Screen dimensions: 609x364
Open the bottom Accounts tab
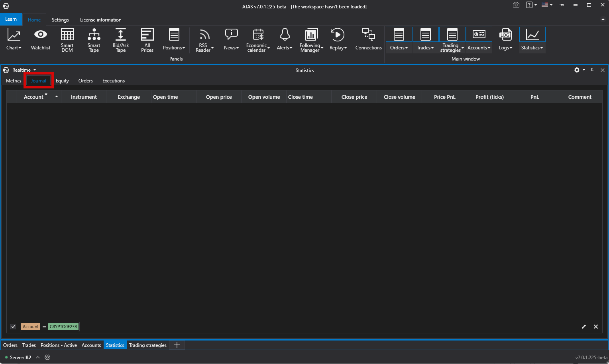(x=91, y=345)
